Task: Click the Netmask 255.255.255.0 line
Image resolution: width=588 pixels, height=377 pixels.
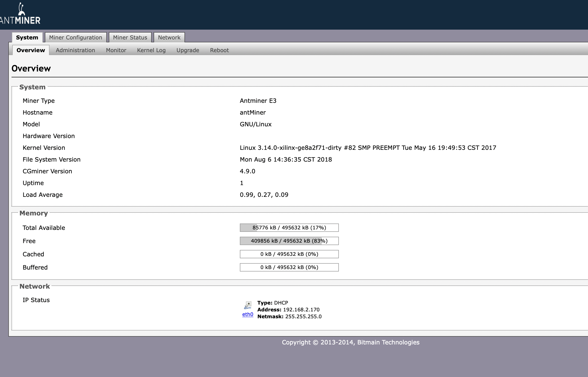Action: tap(289, 317)
